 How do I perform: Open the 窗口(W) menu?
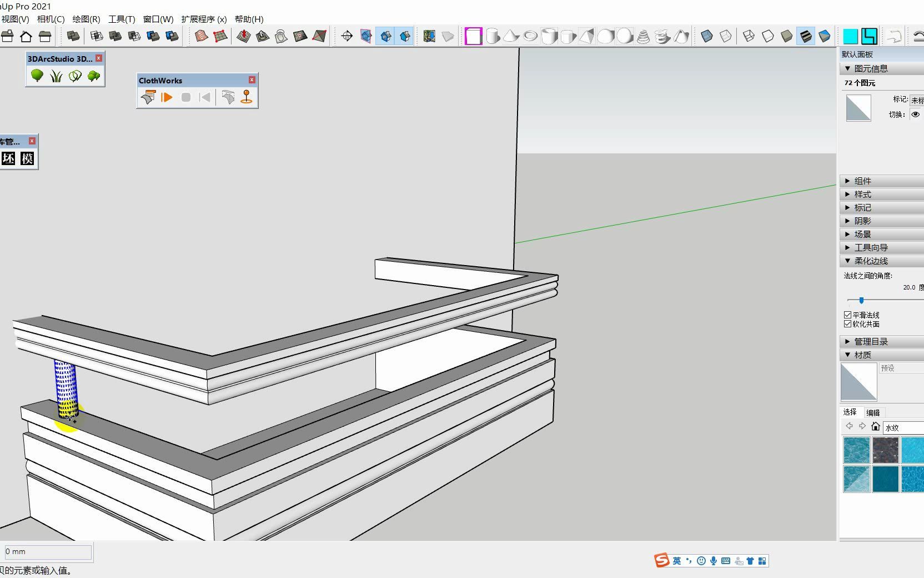coord(157,19)
